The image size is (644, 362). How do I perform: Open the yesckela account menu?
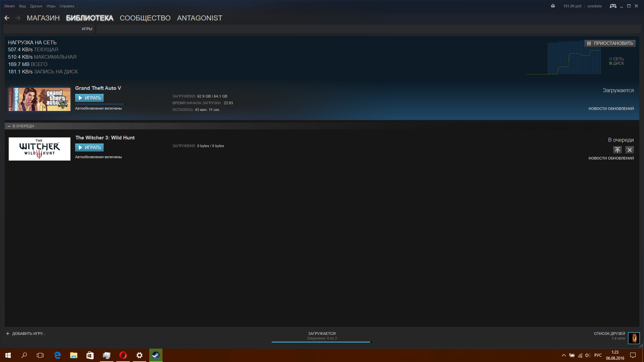(x=594, y=6)
